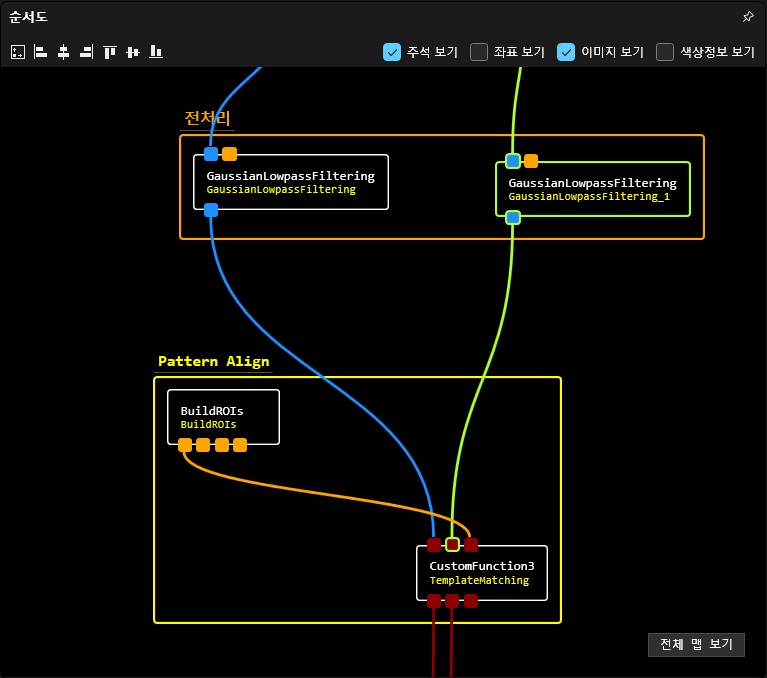Click the 전체 맵 보기 button
The height and width of the screenshot is (678, 767).
click(696, 644)
